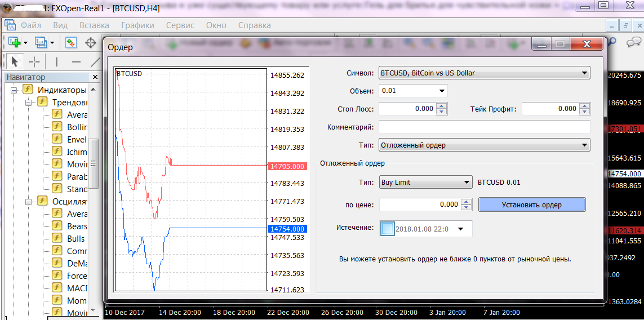Click the Установить ордер button

pyautogui.click(x=531, y=205)
